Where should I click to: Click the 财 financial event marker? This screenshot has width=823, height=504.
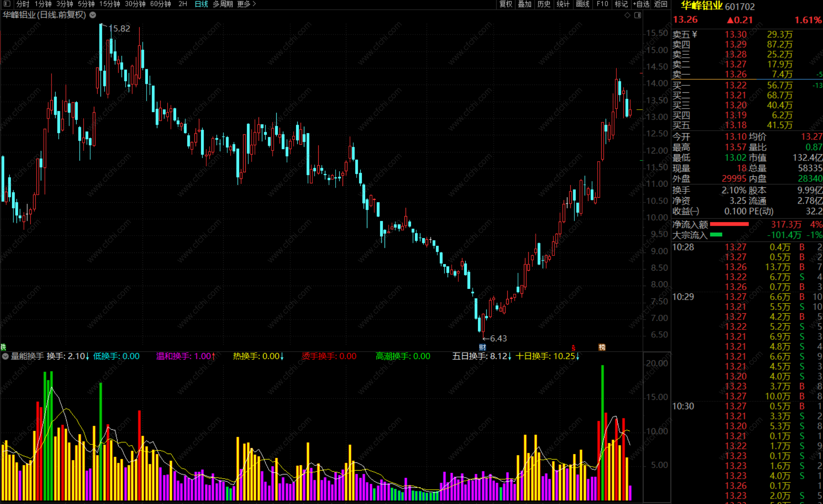pos(482,347)
